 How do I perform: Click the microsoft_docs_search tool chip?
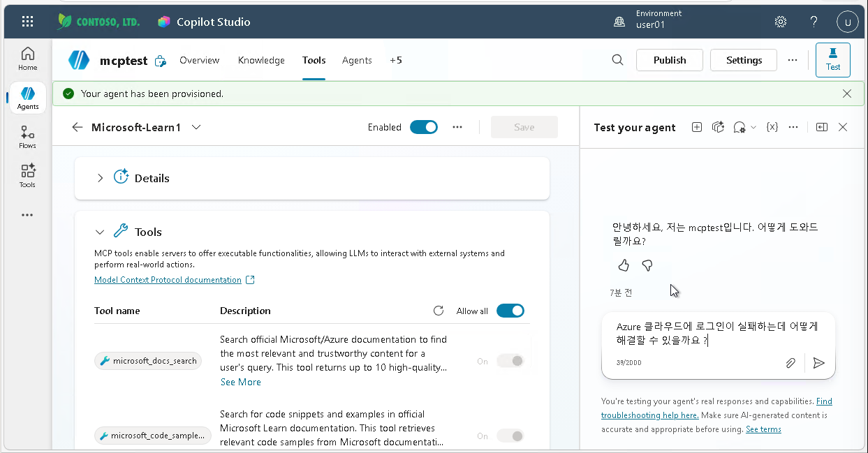(x=148, y=361)
